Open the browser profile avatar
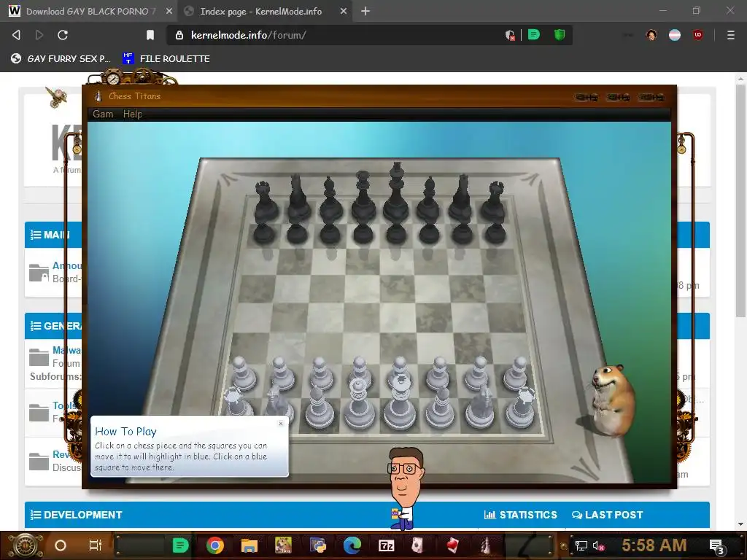Screen dimensions: 747x560 click(x=651, y=35)
